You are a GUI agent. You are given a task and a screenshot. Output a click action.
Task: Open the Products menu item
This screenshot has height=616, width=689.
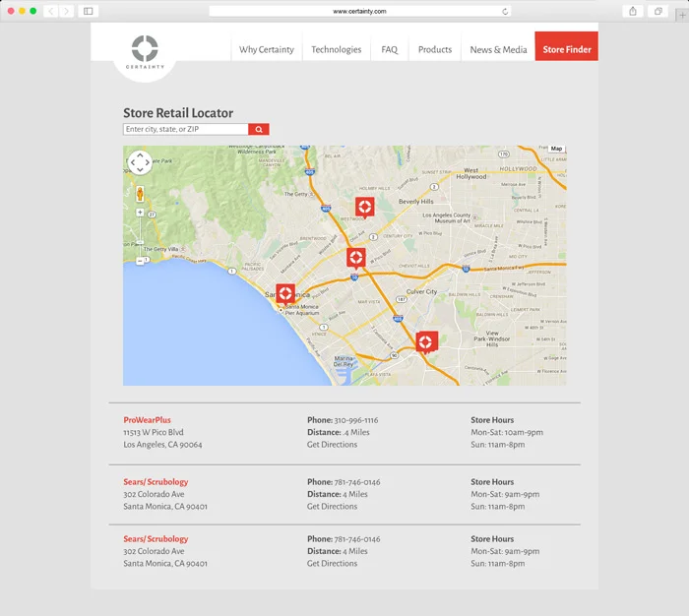click(435, 49)
